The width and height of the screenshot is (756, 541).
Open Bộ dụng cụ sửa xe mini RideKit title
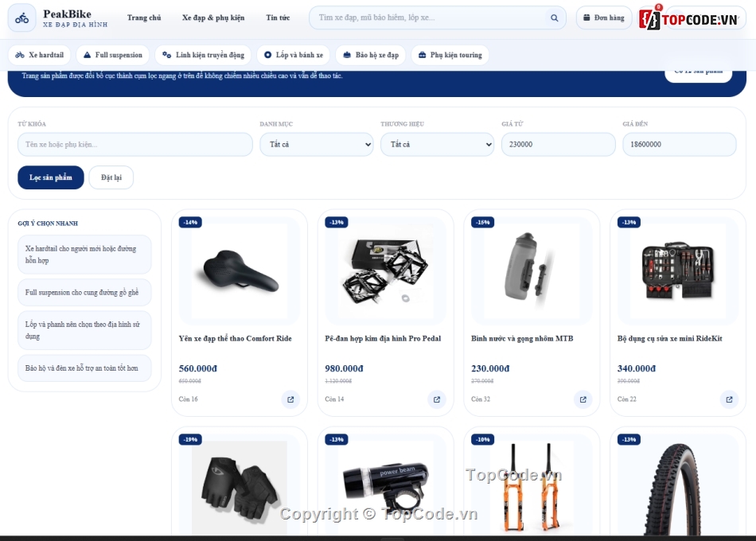[x=670, y=338]
